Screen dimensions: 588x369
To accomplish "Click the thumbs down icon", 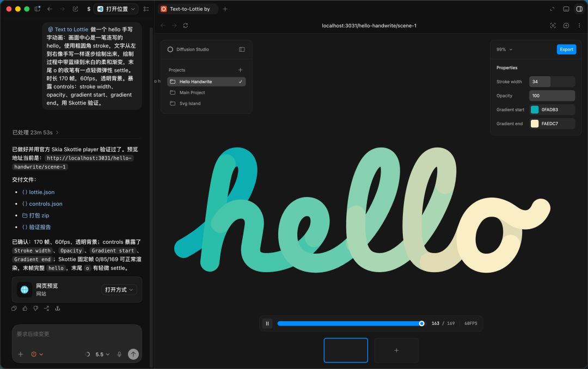I will [35, 308].
